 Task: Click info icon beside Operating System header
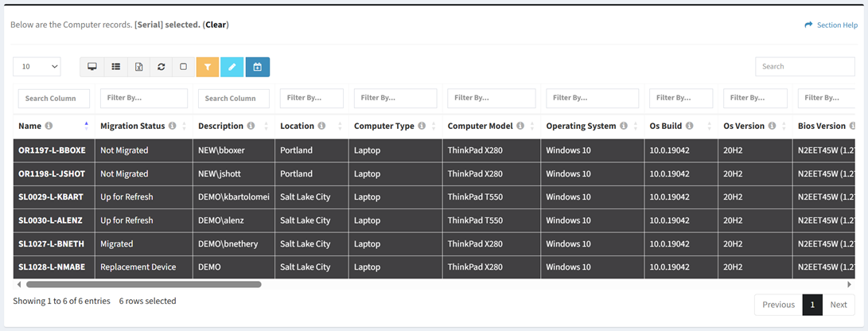(x=623, y=127)
